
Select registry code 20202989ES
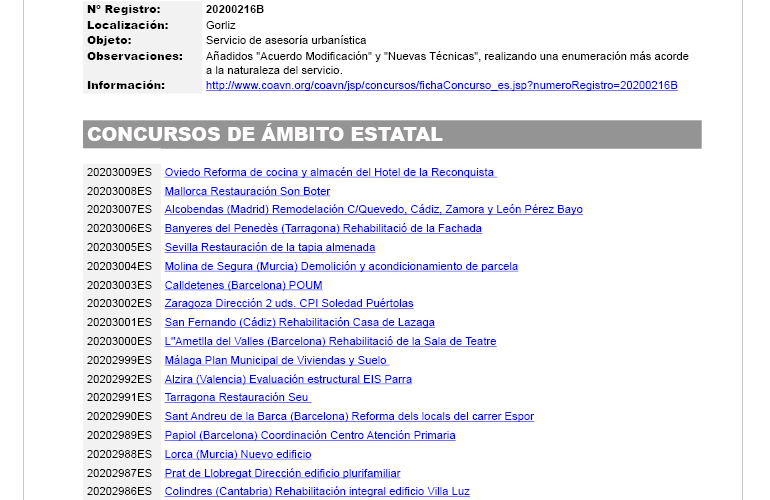pyautogui.click(x=119, y=436)
